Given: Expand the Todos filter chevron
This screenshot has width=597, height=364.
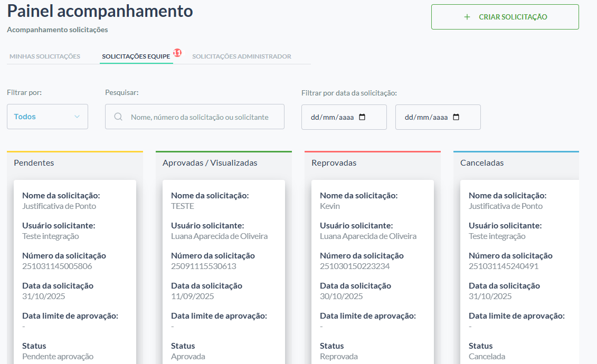Looking at the screenshot, I should click(x=77, y=117).
